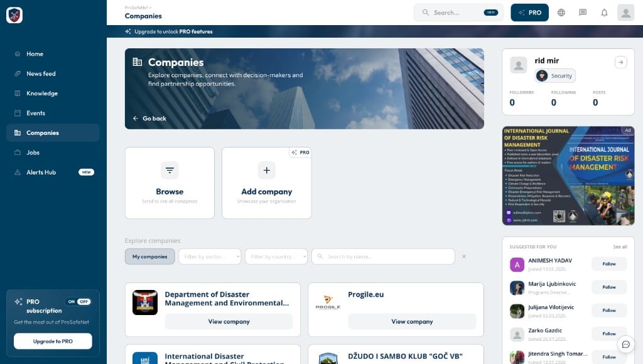Viewport: 643px width, 364px height.
Task: Click the Companies building icon in banner
Action: point(138,62)
